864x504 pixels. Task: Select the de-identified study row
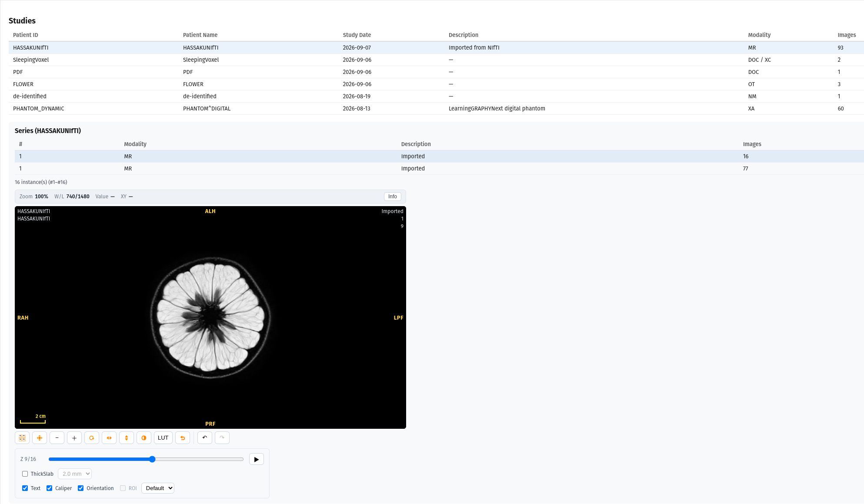[x=436, y=97]
